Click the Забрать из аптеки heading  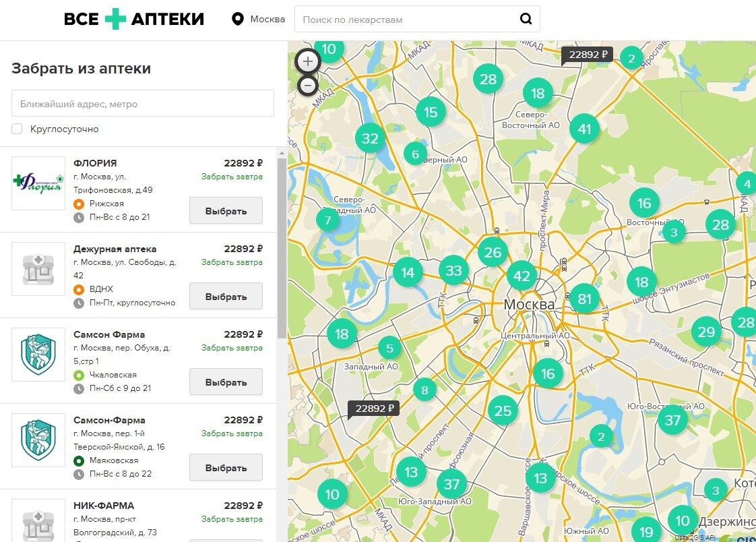click(x=81, y=69)
